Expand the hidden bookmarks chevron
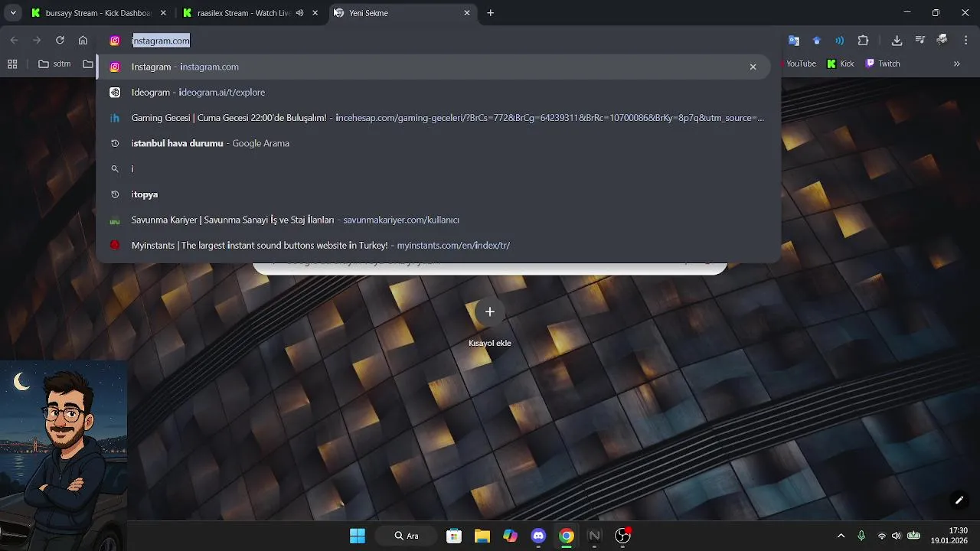This screenshot has width=980, height=551. [x=956, y=64]
